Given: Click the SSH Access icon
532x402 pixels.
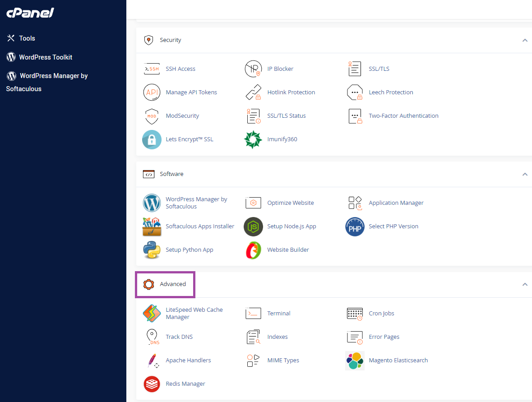Looking at the screenshot, I should (152, 69).
